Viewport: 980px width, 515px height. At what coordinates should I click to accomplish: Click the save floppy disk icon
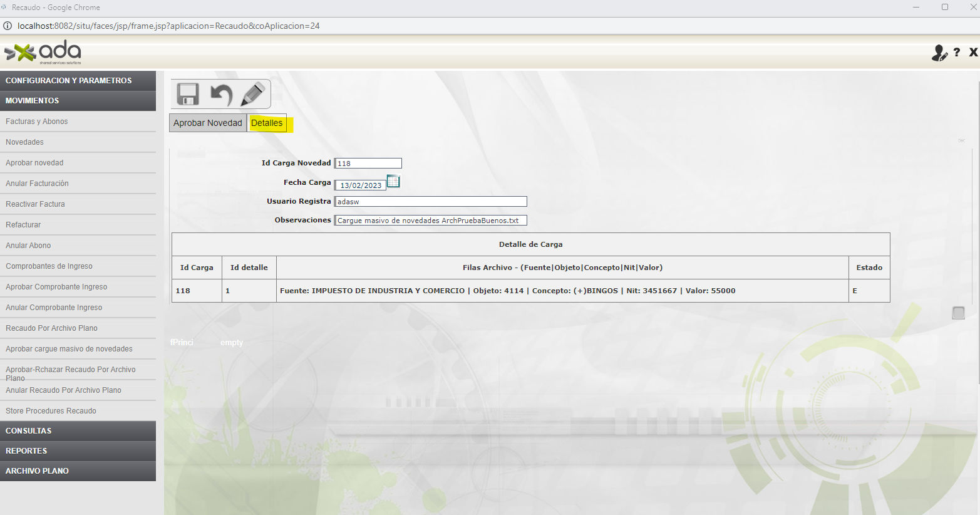[188, 94]
